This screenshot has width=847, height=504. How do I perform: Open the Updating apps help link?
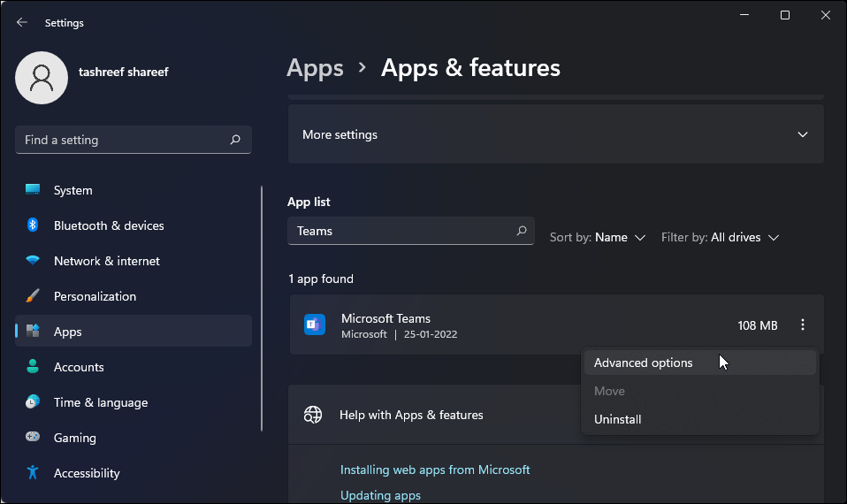click(x=380, y=495)
